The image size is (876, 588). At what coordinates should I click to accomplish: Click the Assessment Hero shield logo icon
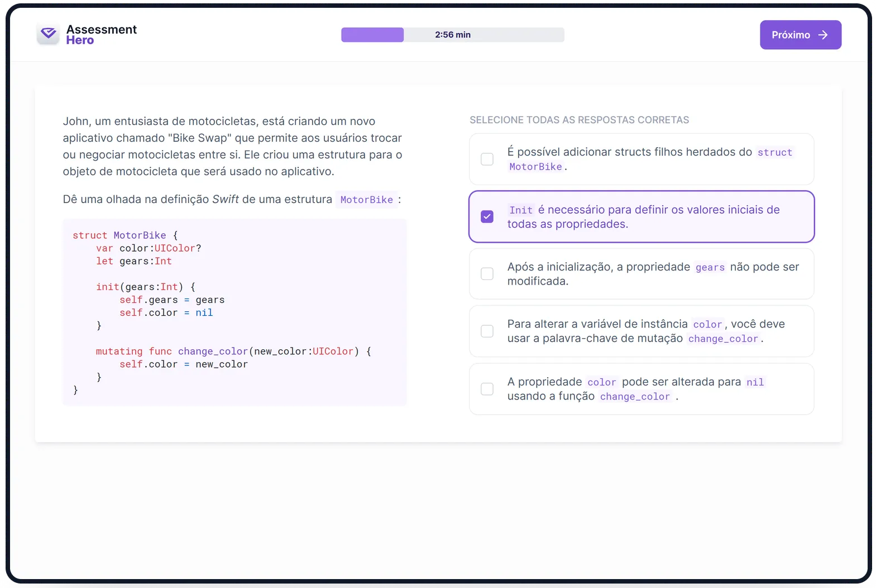tap(48, 34)
